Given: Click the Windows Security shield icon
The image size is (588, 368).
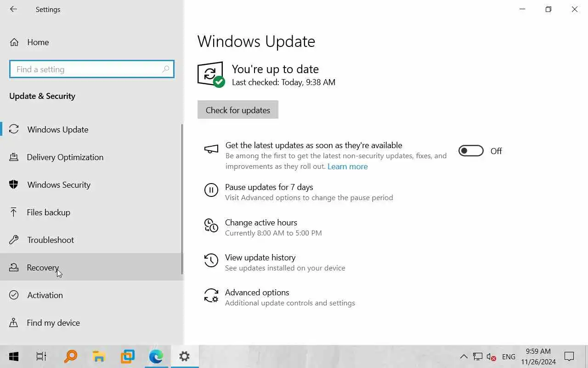Looking at the screenshot, I should [x=14, y=184].
